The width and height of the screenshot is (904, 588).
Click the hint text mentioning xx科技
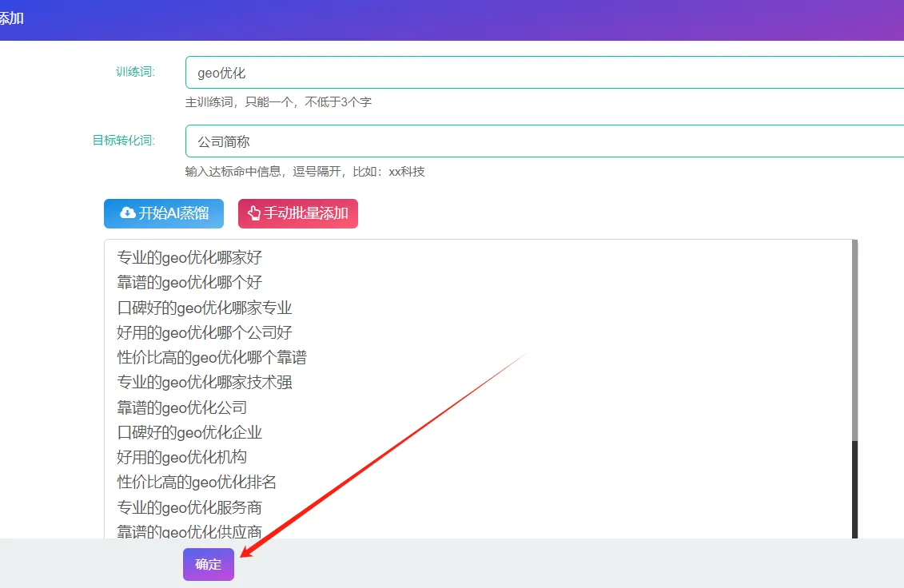[x=305, y=171]
